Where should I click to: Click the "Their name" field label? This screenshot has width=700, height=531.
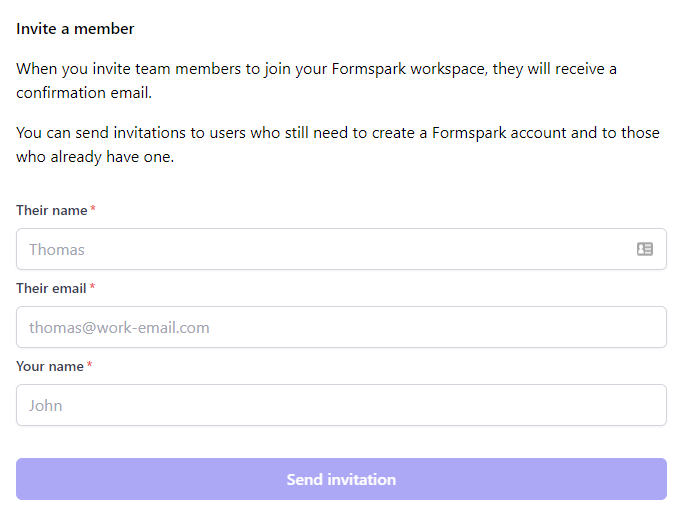click(x=52, y=210)
